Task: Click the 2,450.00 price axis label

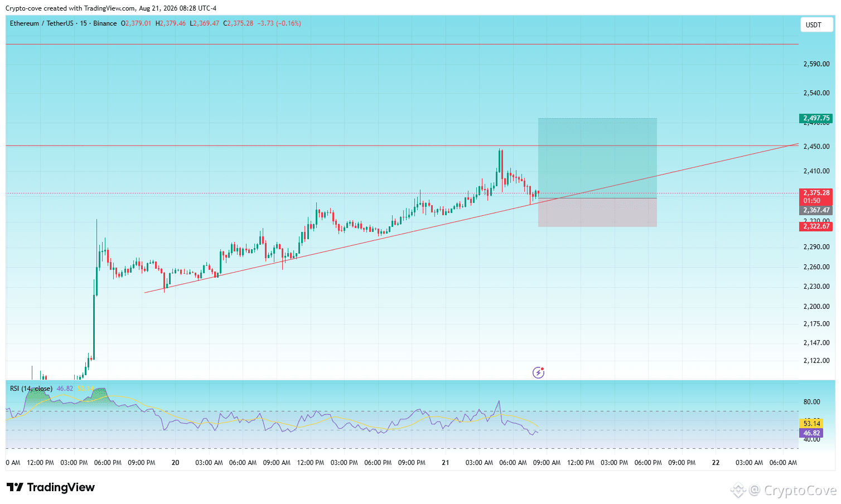Action: (816, 147)
